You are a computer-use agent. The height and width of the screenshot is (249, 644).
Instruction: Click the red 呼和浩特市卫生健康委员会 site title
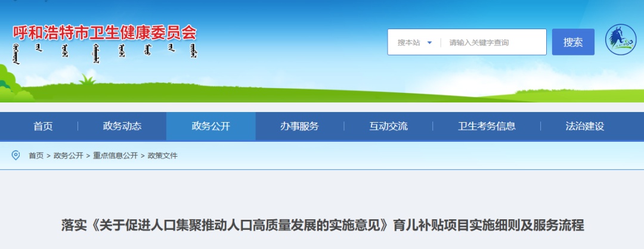pyautogui.click(x=105, y=32)
